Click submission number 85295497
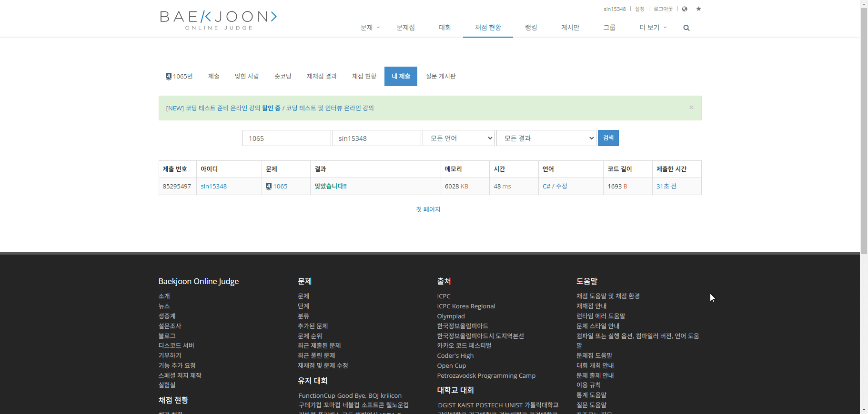868x414 pixels. pyautogui.click(x=177, y=186)
